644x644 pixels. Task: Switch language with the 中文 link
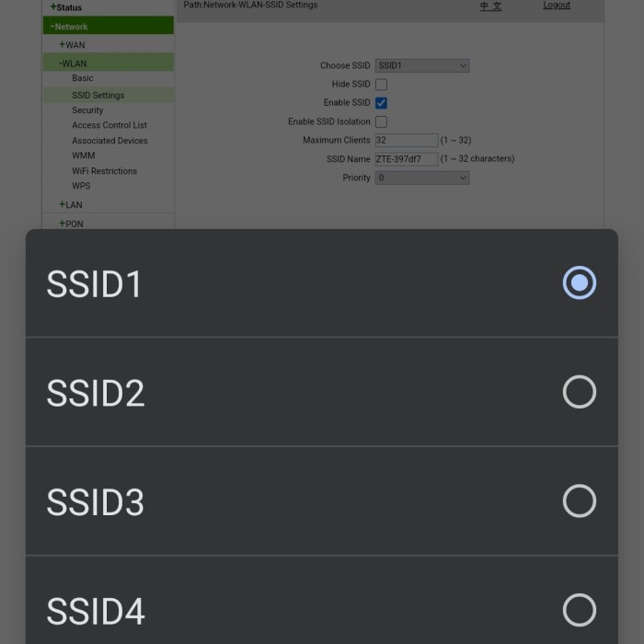point(490,6)
